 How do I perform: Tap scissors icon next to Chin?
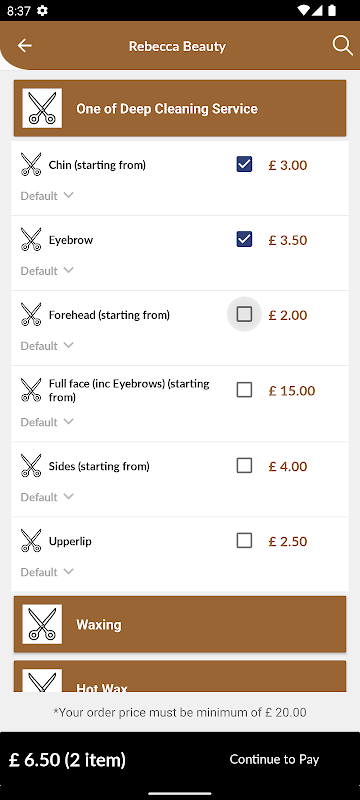coord(31,164)
